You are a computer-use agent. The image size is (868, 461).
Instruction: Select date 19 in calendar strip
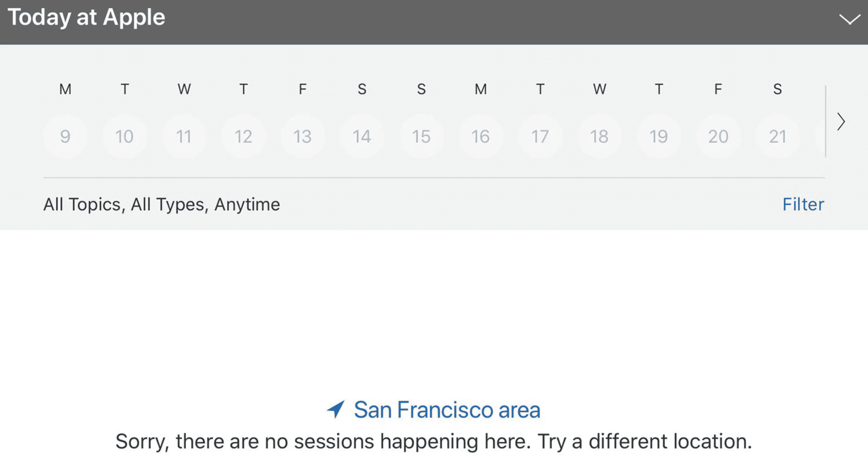659,137
